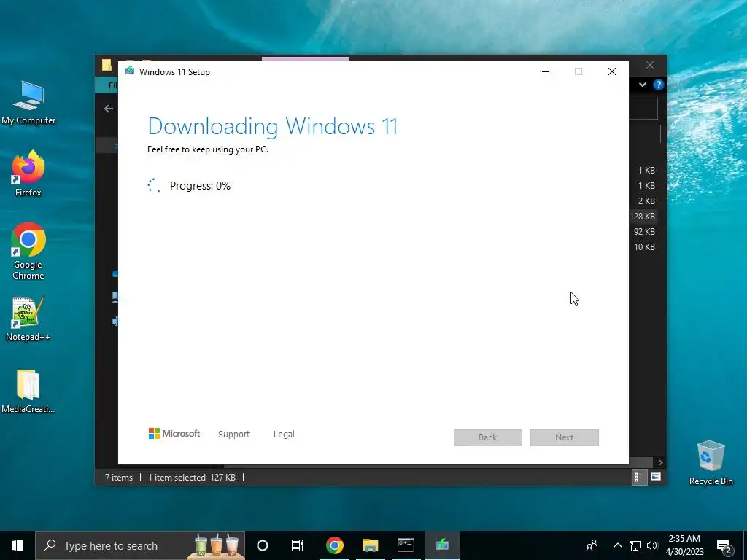Click the disabled Back button
The height and width of the screenshot is (560, 747).
point(488,437)
